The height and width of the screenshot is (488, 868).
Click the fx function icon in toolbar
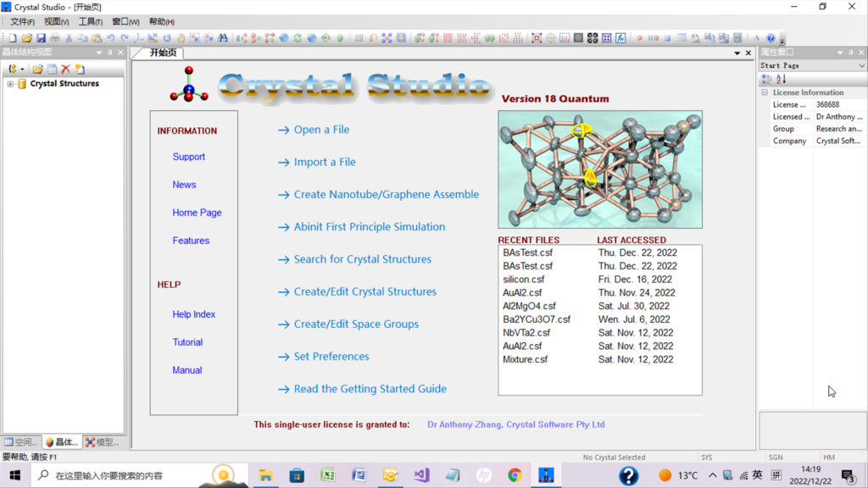pyautogui.click(x=620, y=38)
